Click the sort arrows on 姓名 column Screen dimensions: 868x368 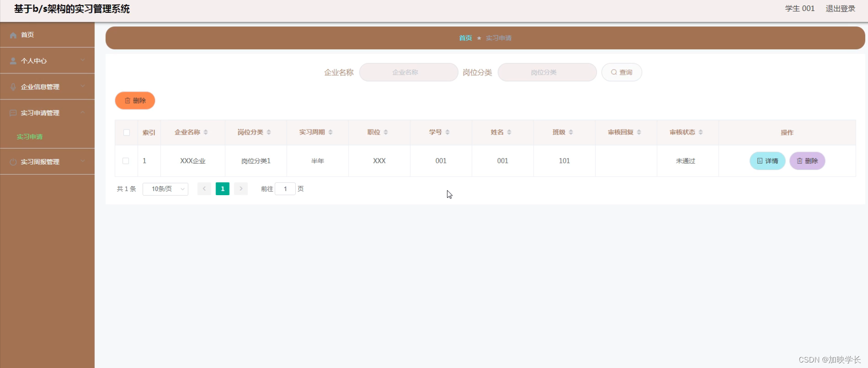(509, 132)
